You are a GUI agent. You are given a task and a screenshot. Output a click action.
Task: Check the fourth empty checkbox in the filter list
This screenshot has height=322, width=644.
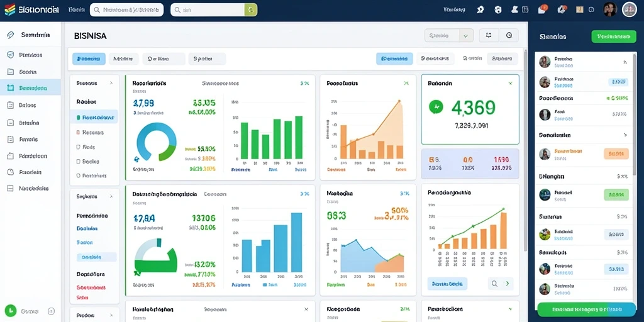(79, 162)
